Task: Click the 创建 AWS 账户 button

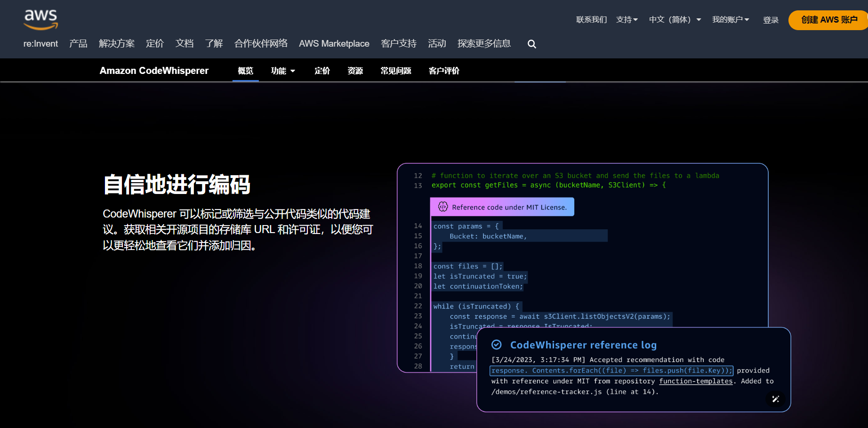Action: click(829, 20)
